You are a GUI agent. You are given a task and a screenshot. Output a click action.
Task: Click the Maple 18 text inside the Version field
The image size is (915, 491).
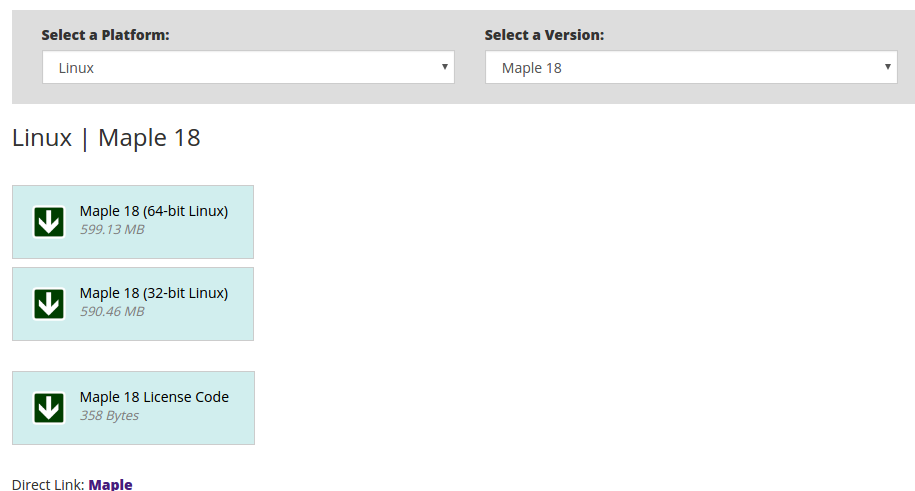pyautogui.click(x=532, y=68)
